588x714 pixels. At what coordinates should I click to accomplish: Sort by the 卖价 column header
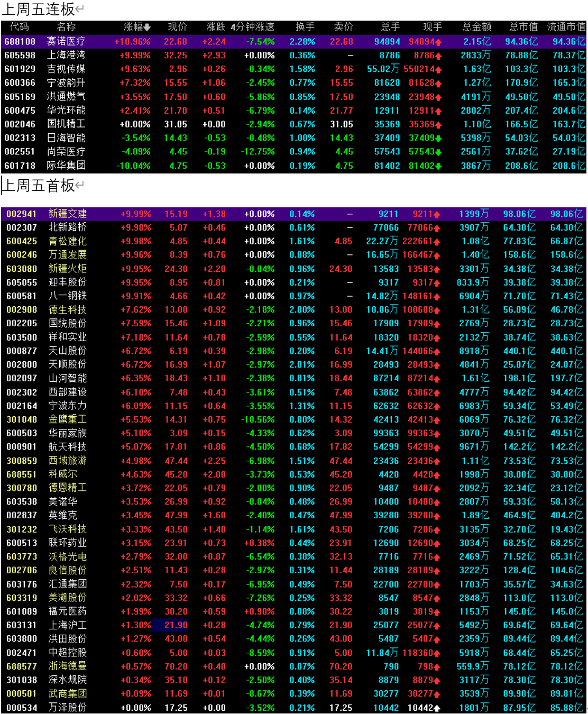[x=343, y=27]
